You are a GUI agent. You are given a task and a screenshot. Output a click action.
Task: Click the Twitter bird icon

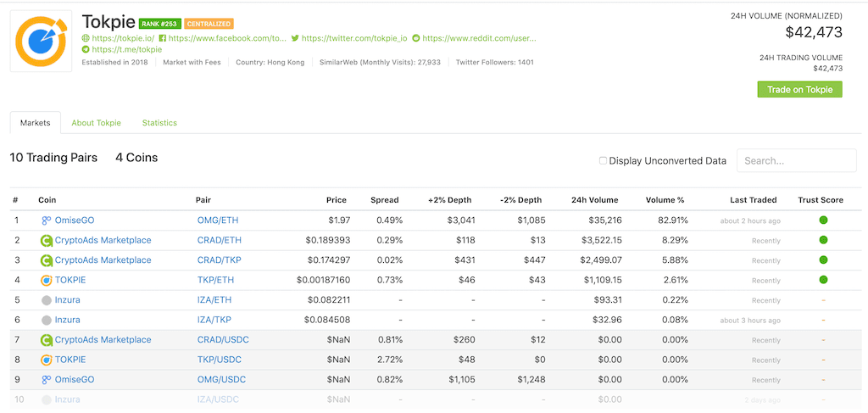295,38
